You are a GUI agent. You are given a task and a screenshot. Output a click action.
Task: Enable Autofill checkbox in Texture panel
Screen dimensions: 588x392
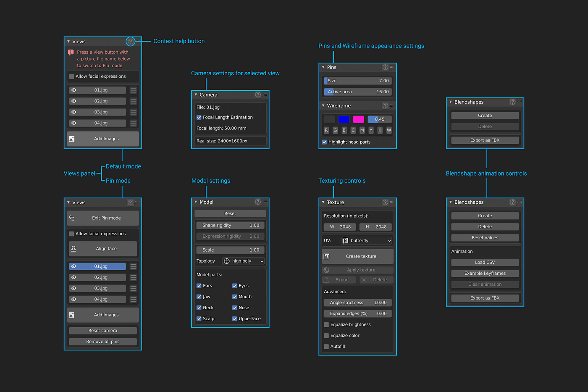326,347
